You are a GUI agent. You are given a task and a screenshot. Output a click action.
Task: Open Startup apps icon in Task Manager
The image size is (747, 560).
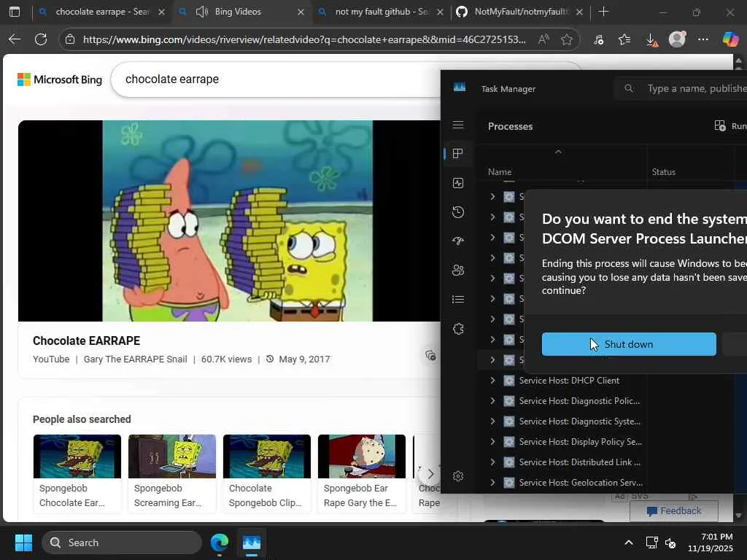coord(458,241)
